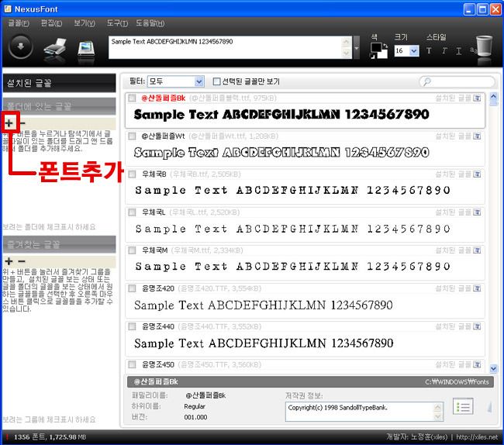Toggle the underline T style icon

point(459,50)
